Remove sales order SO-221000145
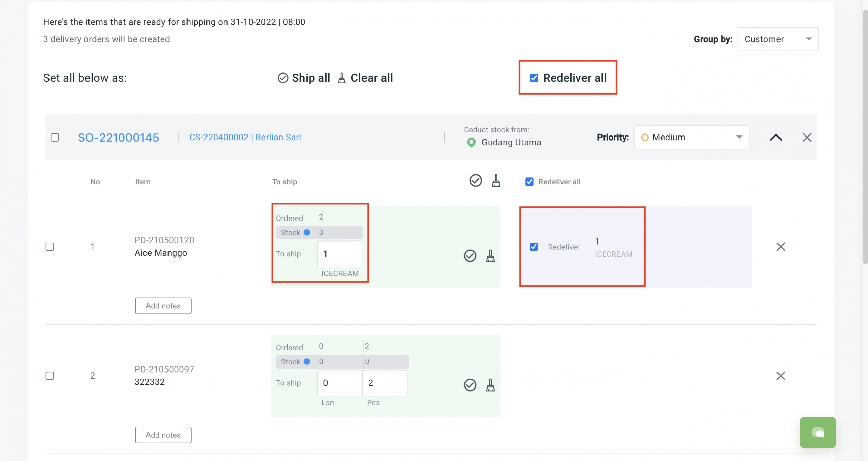 coord(807,137)
